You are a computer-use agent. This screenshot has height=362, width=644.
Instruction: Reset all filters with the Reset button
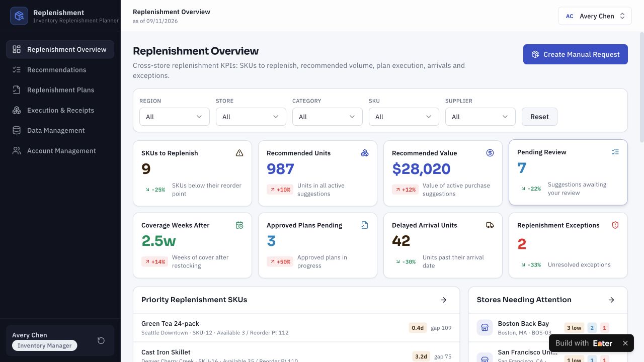pyautogui.click(x=539, y=117)
